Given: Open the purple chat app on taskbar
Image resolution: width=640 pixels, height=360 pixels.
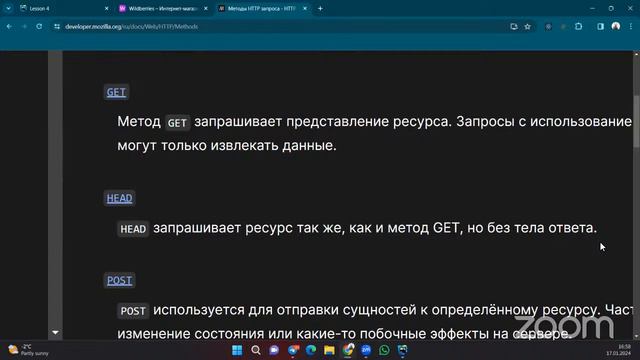Looking at the screenshot, I should 274,350.
